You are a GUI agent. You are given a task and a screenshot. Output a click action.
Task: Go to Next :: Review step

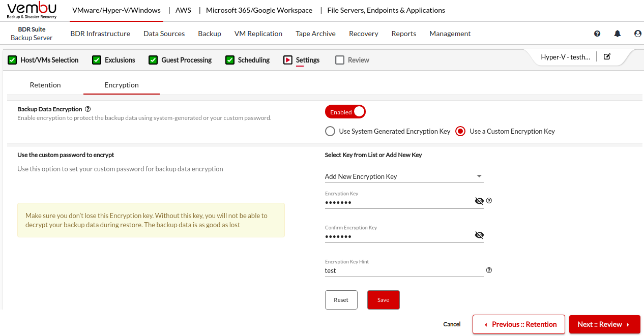click(x=604, y=324)
